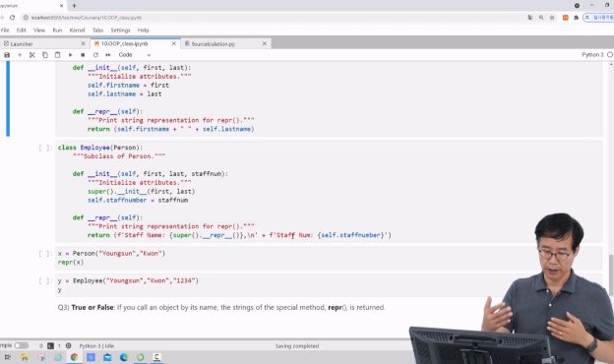Viewport: 614px width, 364px height.
Task: Open the Tabs menu
Action: pyautogui.click(x=97, y=30)
